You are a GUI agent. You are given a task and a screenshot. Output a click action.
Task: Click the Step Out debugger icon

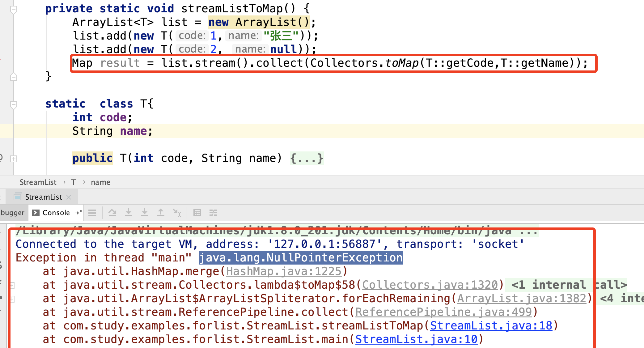pyautogui.click(x=161, y=213)
